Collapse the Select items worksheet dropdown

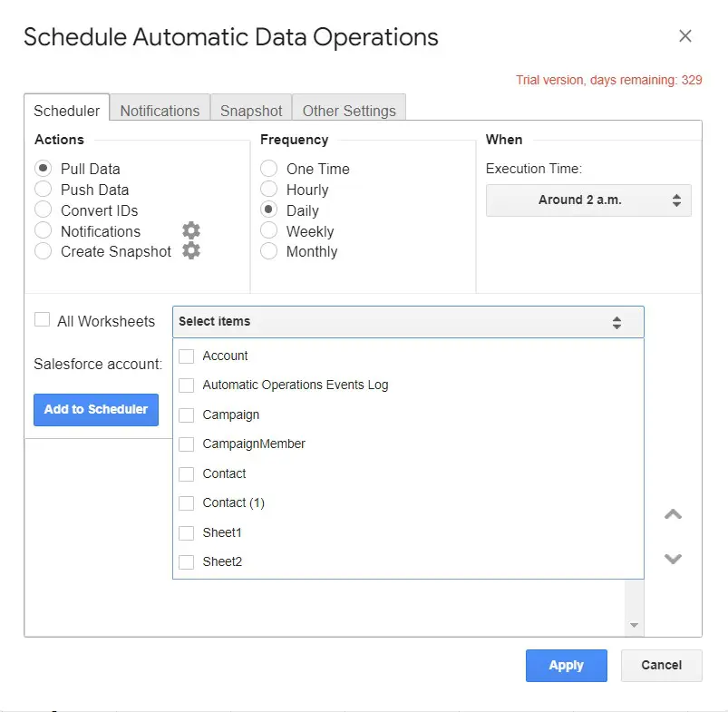coord(408,322)
